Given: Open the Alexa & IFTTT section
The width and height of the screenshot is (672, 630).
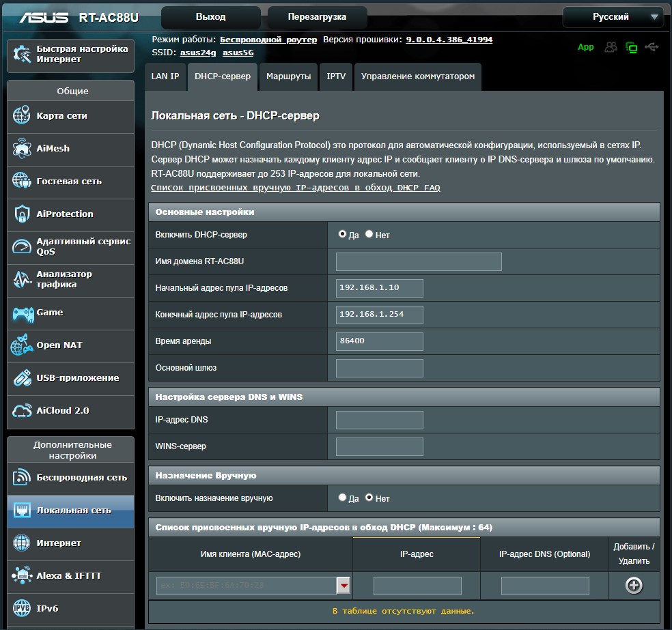Looking at the screenshot, I should pyautogui.click(x=68, y=576).
